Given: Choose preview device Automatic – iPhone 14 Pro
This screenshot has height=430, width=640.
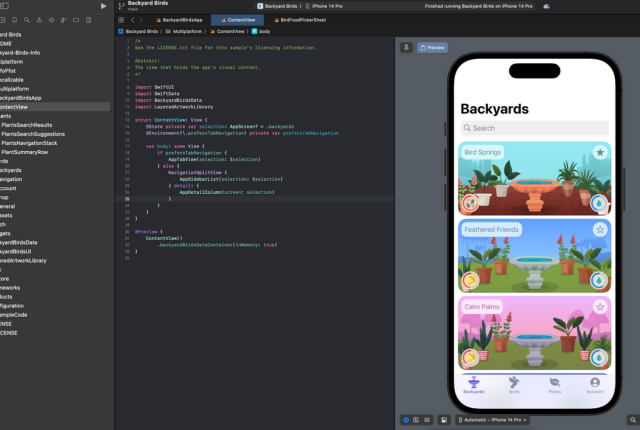Looking at the screenshot, I should [493, 420].
